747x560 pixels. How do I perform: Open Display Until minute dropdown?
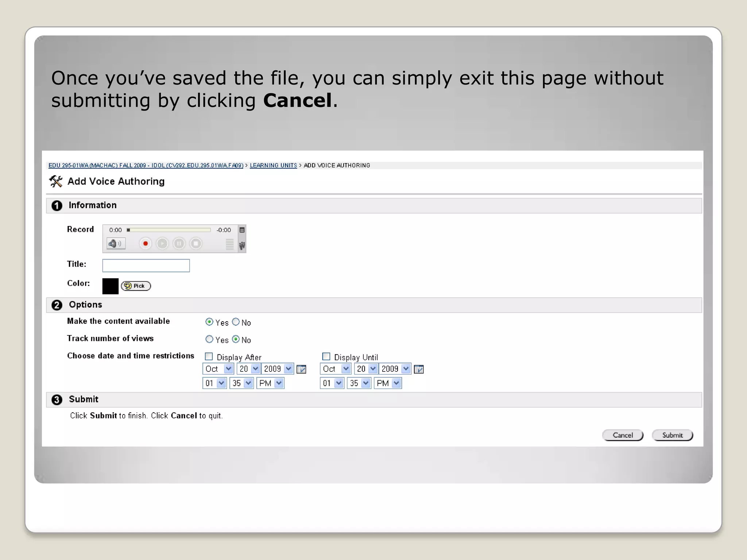[x=359, y=383]
